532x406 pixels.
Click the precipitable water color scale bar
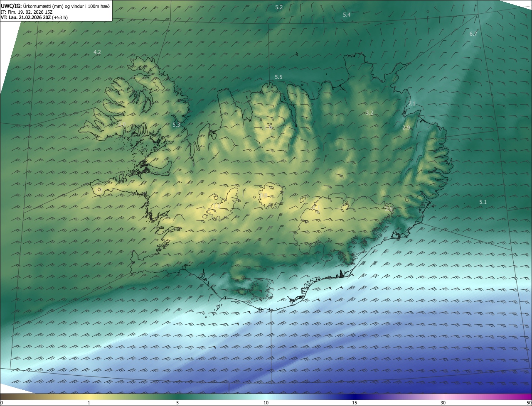pos(266,396)
